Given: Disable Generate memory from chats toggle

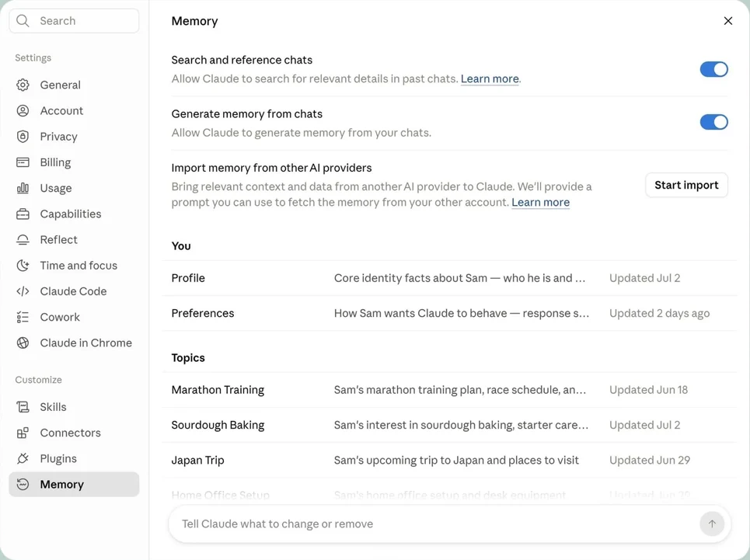Looking at the screenshot, I should [713, 122].
